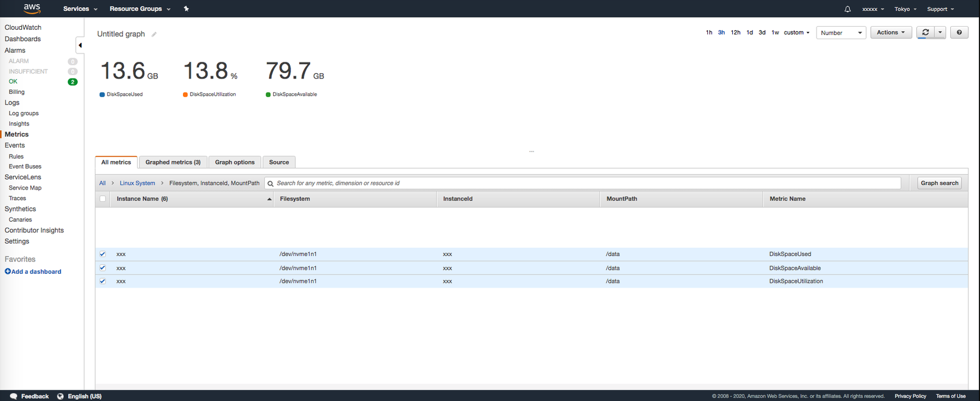The height and width of the screenshot is (401, 980).
Task: Sort by the Metric Name column
Action: 788,199
